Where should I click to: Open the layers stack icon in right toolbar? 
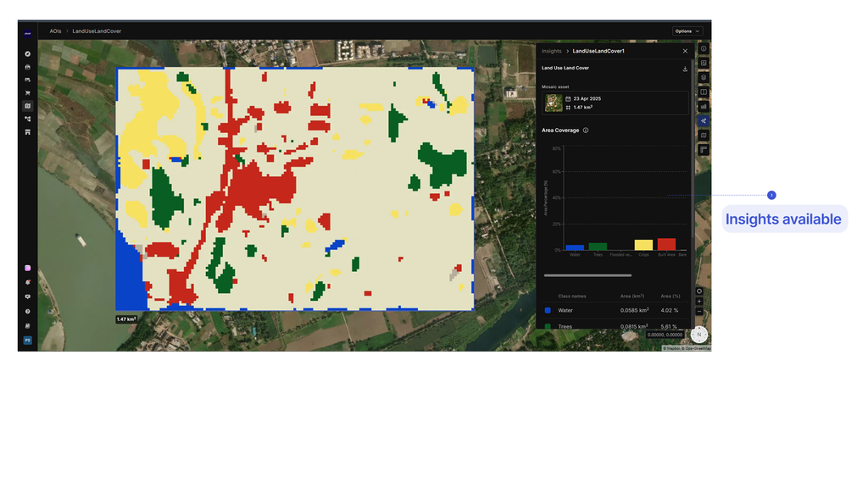[704, 77]
